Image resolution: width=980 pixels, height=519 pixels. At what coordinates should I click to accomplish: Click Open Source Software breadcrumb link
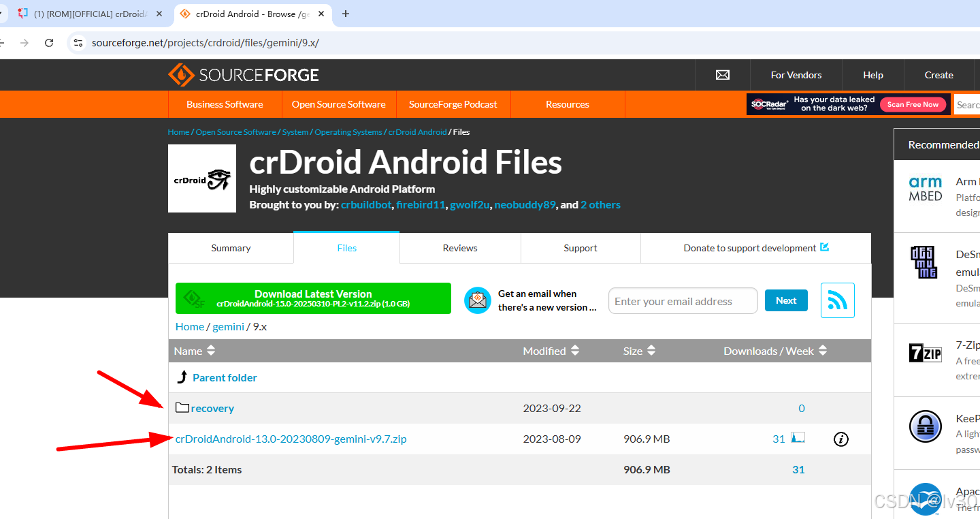(235, 132)
